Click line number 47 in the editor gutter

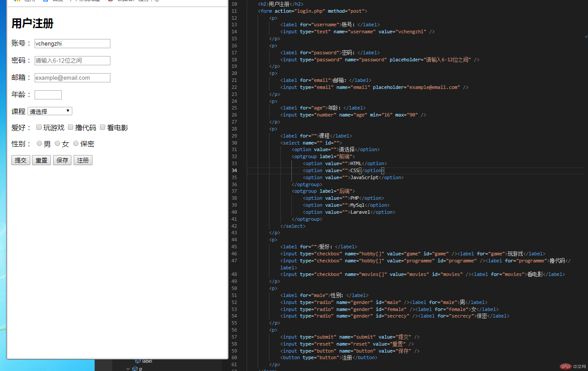[234, 261]
